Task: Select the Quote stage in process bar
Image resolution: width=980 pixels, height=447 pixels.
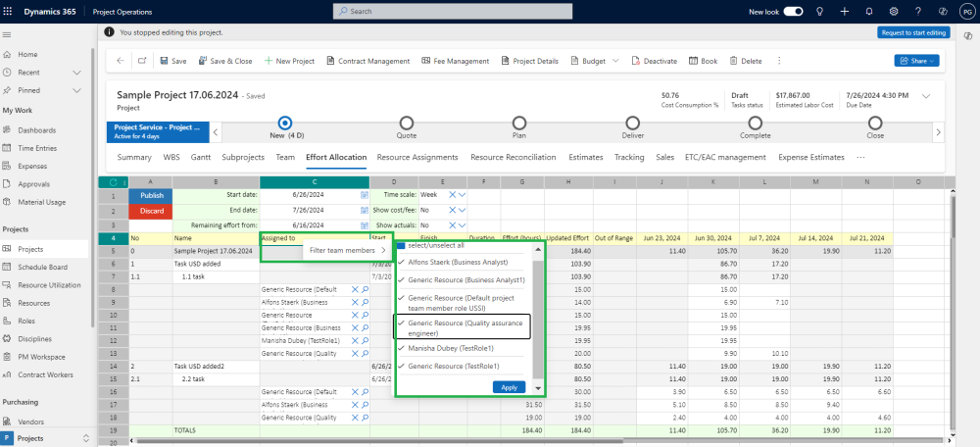Action: pyautogui.click(x=406, y=124)
